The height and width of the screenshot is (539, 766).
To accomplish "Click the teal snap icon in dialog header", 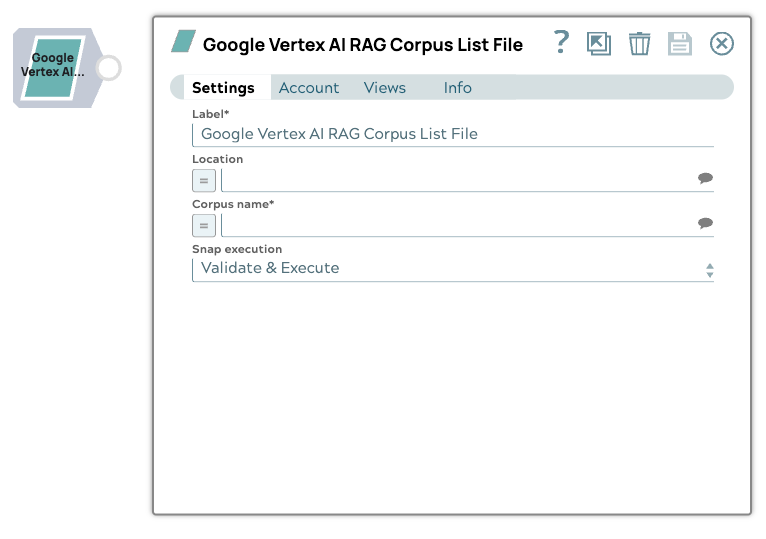I will point(183,42).
